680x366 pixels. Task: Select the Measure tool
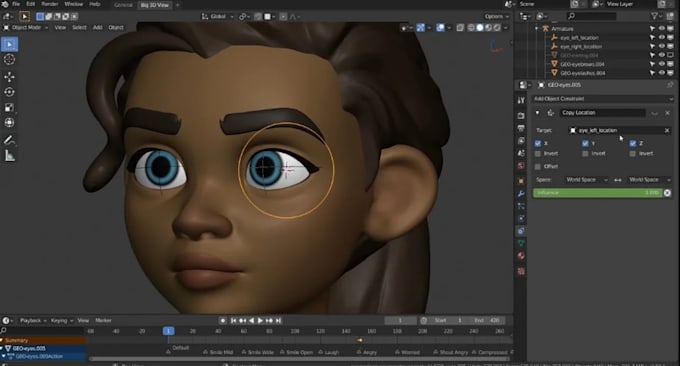click(10, 156)
